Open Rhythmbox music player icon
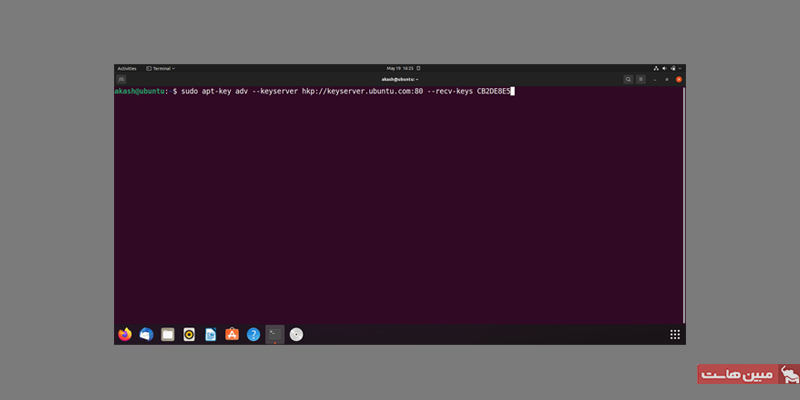 click(189, 334)
